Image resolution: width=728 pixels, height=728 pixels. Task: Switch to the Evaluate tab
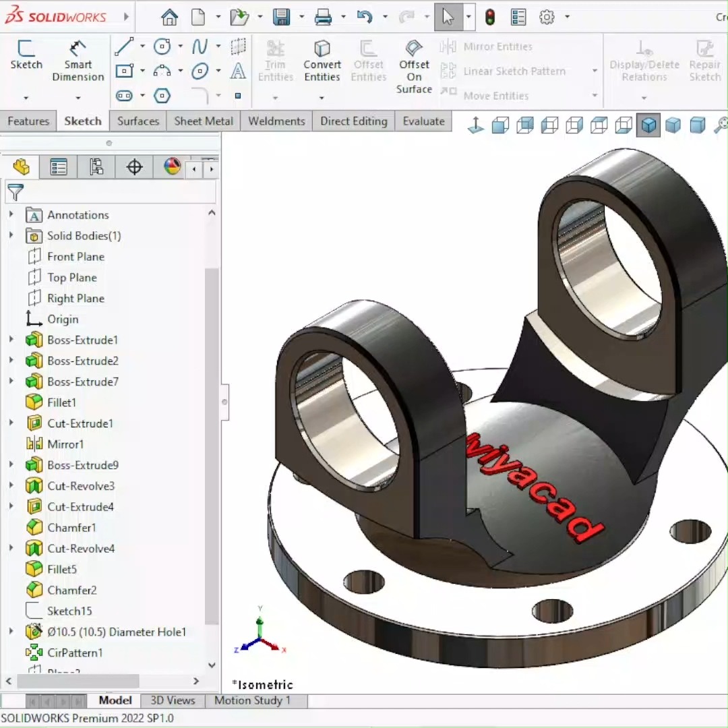coord(423,121)
